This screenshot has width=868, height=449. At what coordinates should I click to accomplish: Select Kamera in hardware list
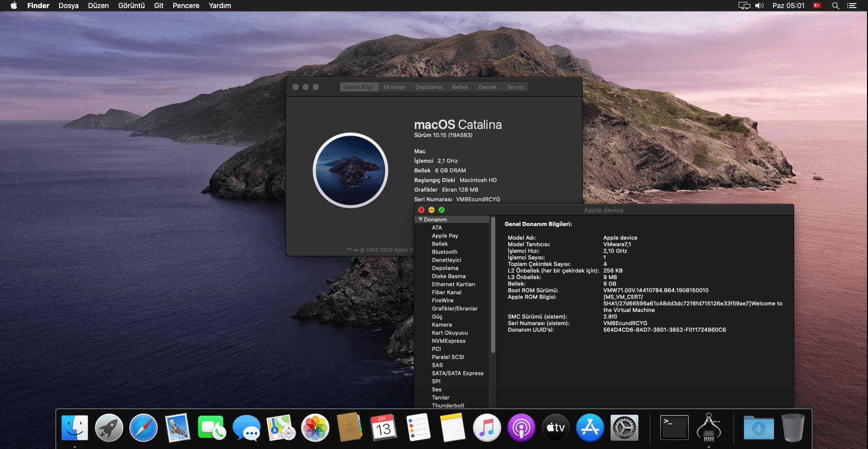point(442,325)
